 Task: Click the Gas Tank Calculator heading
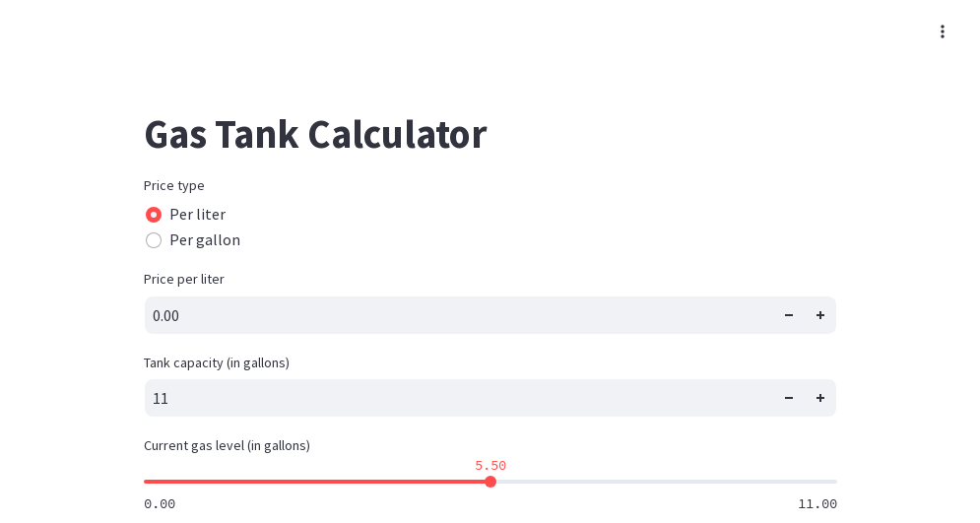(315, 134)
